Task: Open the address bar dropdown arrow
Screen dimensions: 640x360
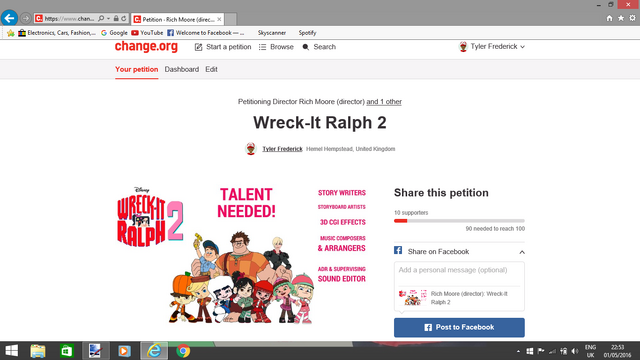Action: click(x=109, y=18)
